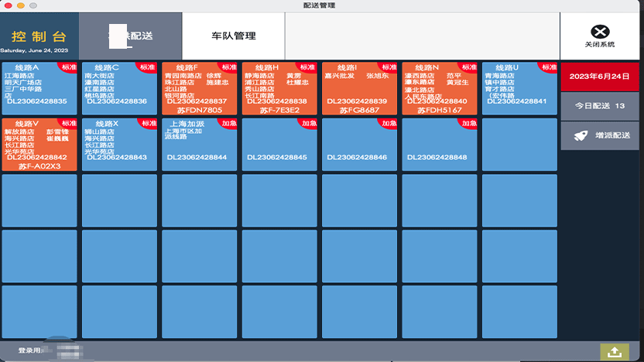Select the 配送 tab next to 控制台
The width and height of the screenshot is (644, 362).
130,36
